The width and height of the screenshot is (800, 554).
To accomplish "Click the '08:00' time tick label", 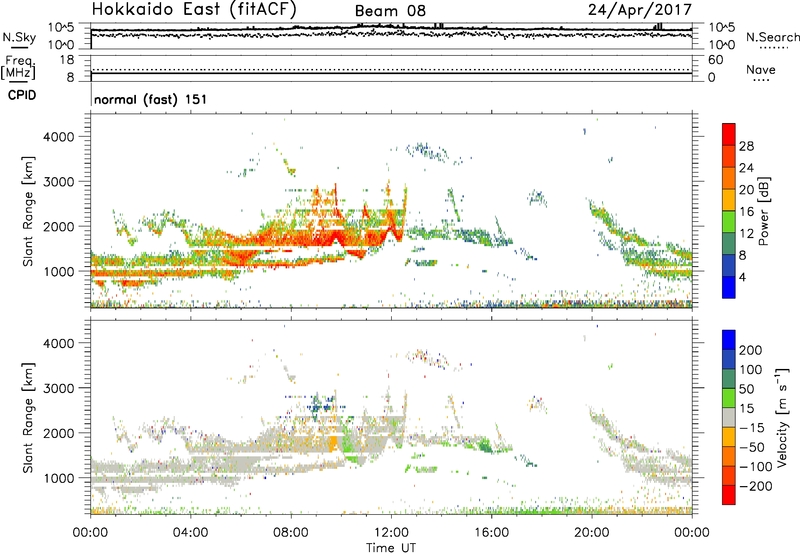I will click(x=291, y=533).
